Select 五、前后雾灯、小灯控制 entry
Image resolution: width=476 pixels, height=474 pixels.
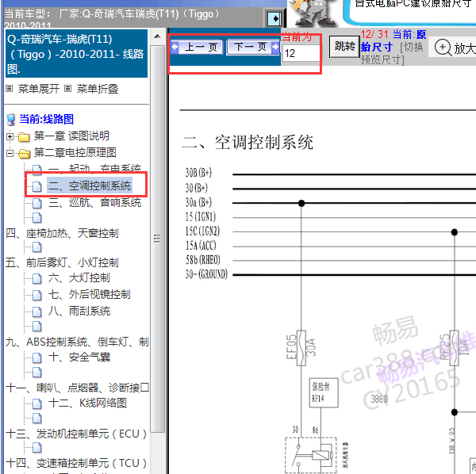click(62, 262)
